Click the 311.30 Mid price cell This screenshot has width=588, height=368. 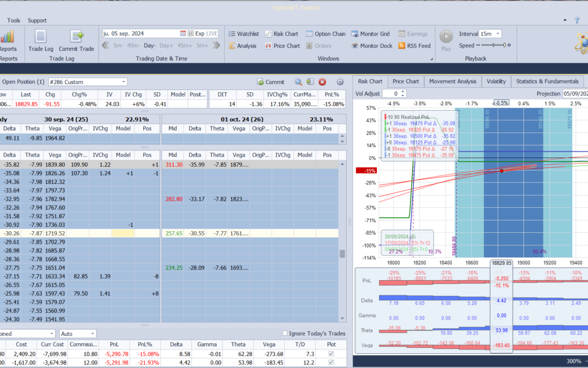click(173, 165)
